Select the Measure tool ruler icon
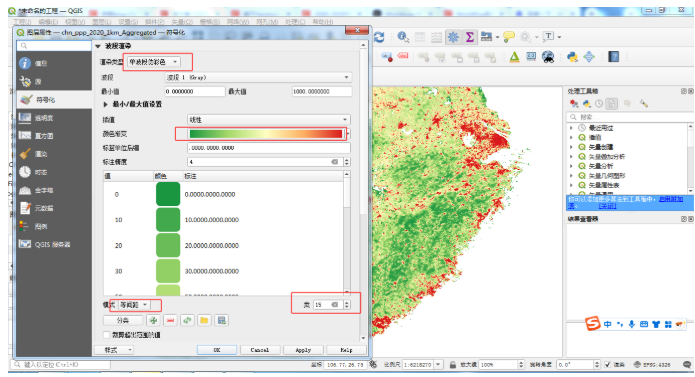The height and width of the screenshot is (377, 695). [486, 37]
